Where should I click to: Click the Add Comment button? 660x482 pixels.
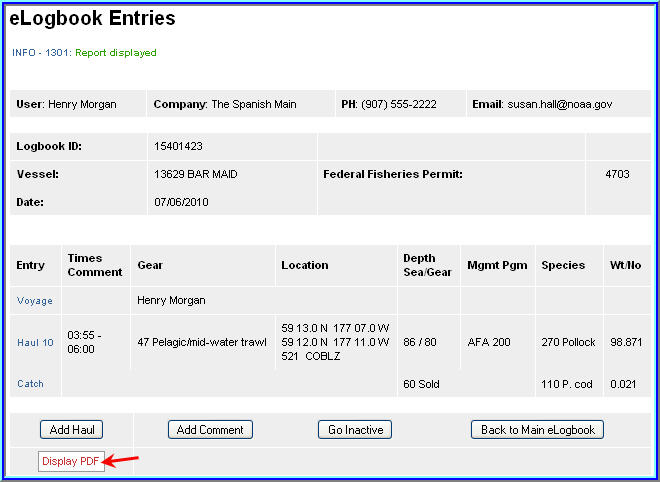(x=210, y=429)
